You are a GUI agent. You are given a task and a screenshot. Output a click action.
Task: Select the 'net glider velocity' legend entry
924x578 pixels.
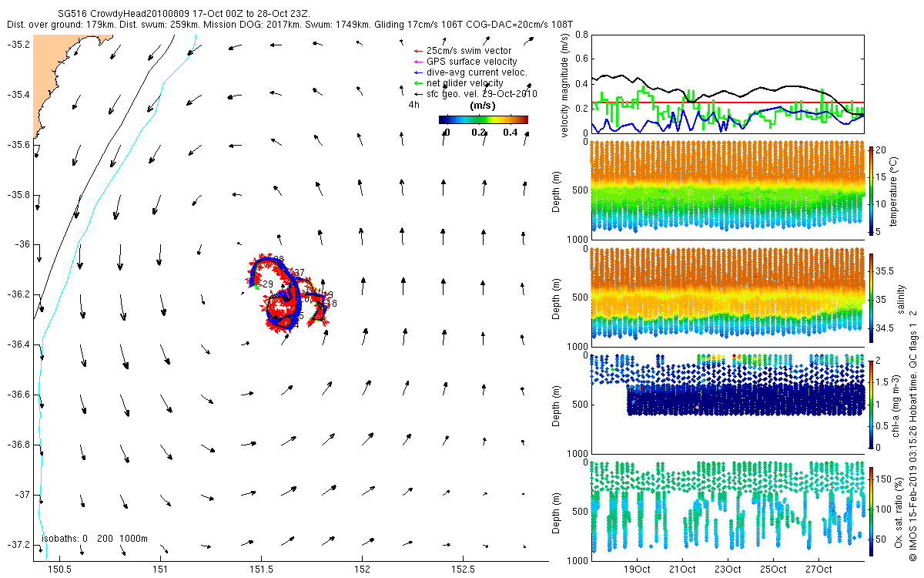click(x=459, y=82)
